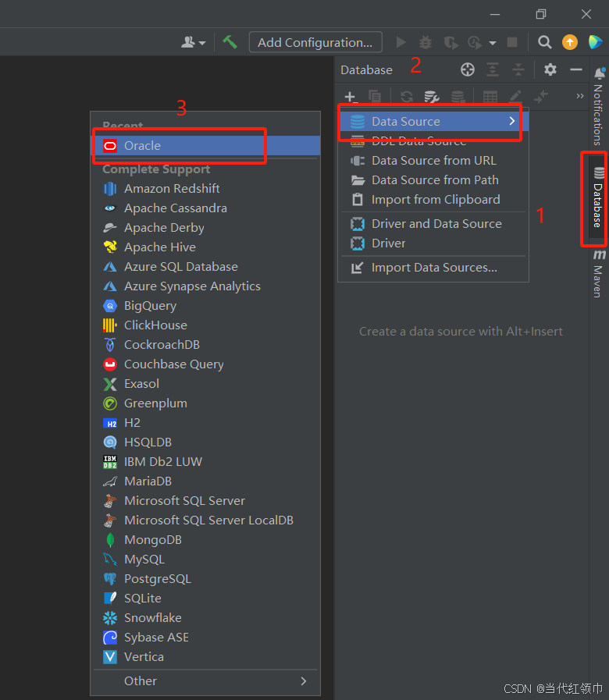
Task: Select Apache Hive data source
Action: coord(207,247)
